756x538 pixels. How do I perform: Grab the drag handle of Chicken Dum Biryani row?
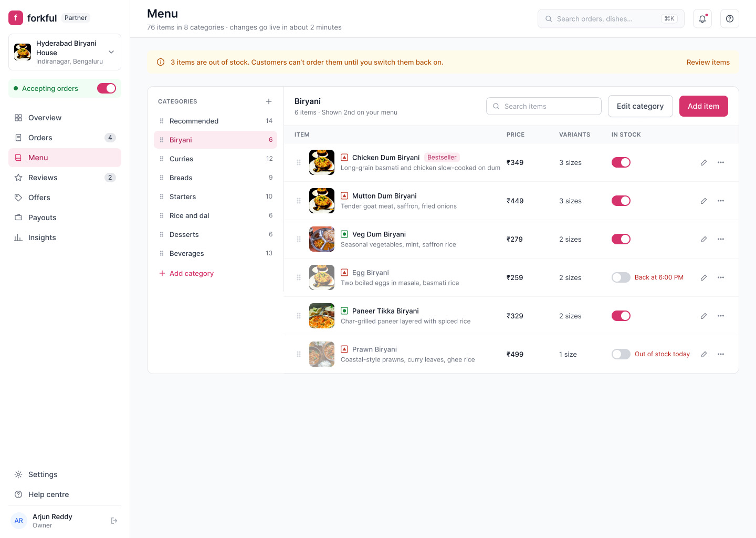[x=299, y=162]
